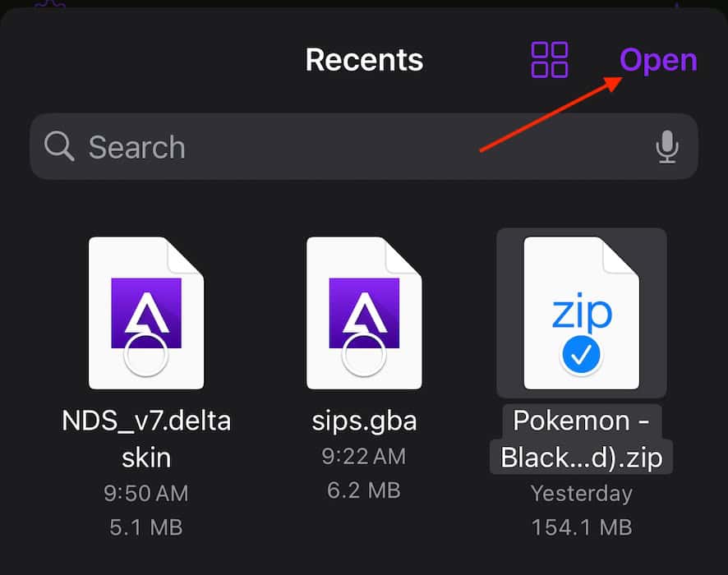This screenshot has height=575, width=728.
Task: Tap the Pokemon - Black zip file name
Action: point(582,439)
